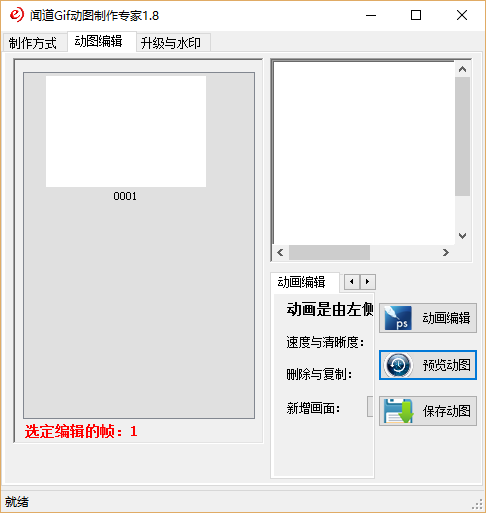Viewport: 486px width, 513px height.
Task: Click the vertical scrollbar thumb in preview
Action: click(x=462, y=137)
